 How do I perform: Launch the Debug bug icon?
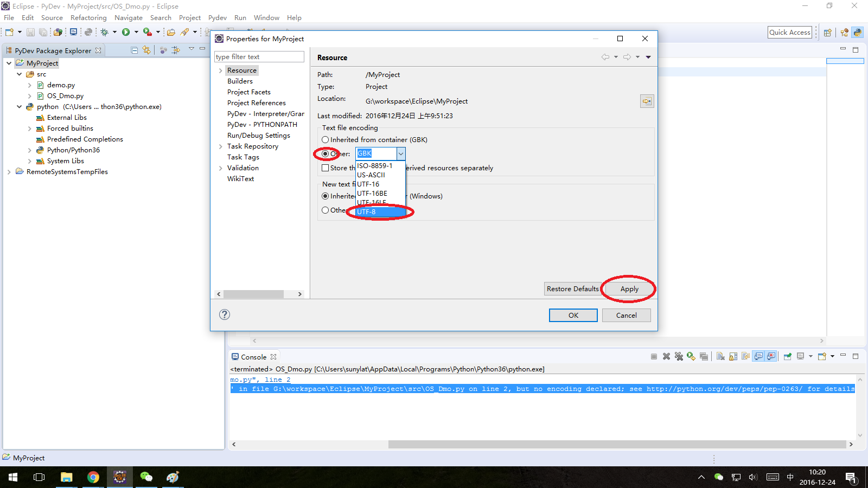(104, 33)
